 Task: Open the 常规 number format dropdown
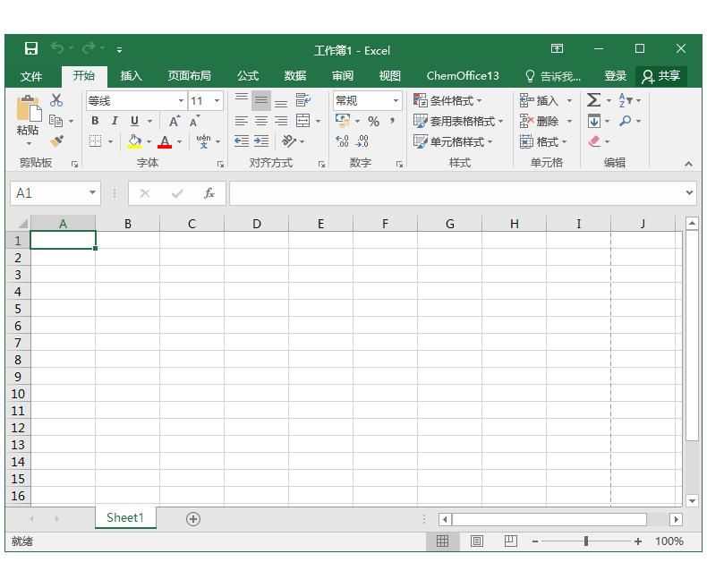click(396, 100)
